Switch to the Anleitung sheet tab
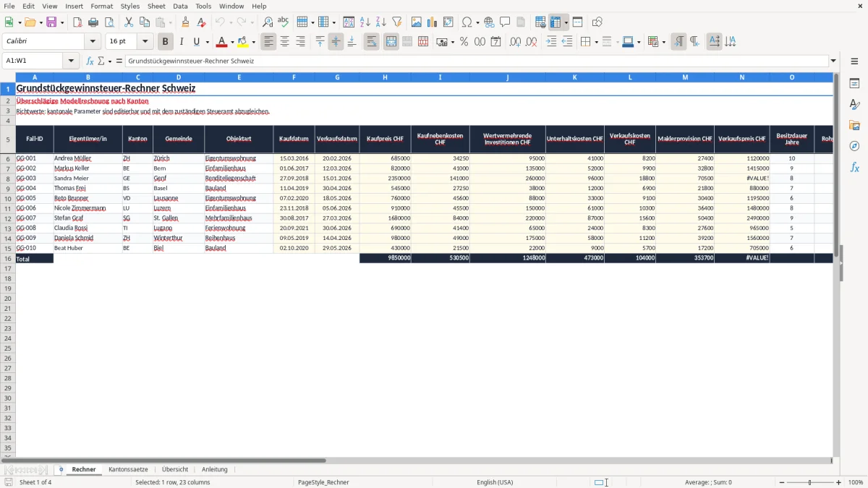This screenshot has width=868, height=488. pyautogui.click(x=214, y=469)
